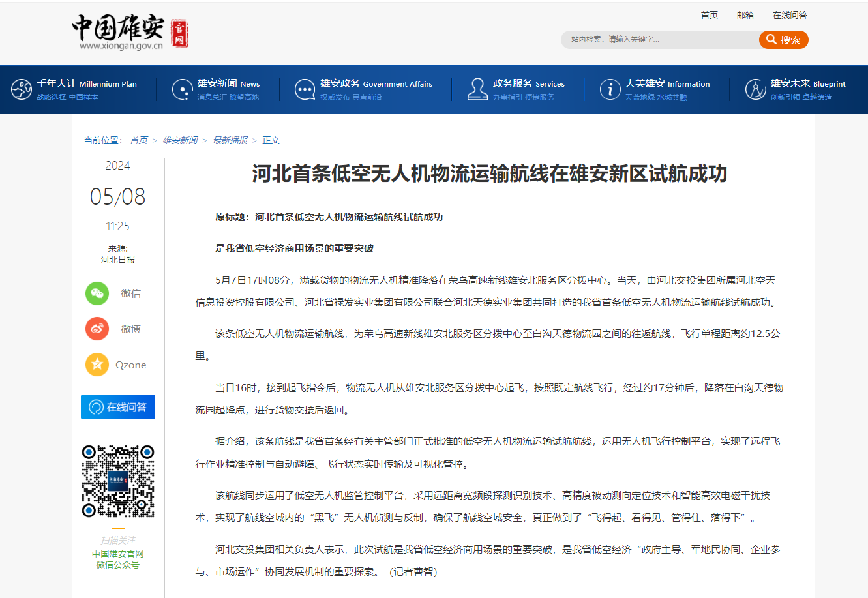This screenshot has height=598, width=868.
Task: Open 雄安未来 Blueprint menu
Action: point(807,83)
